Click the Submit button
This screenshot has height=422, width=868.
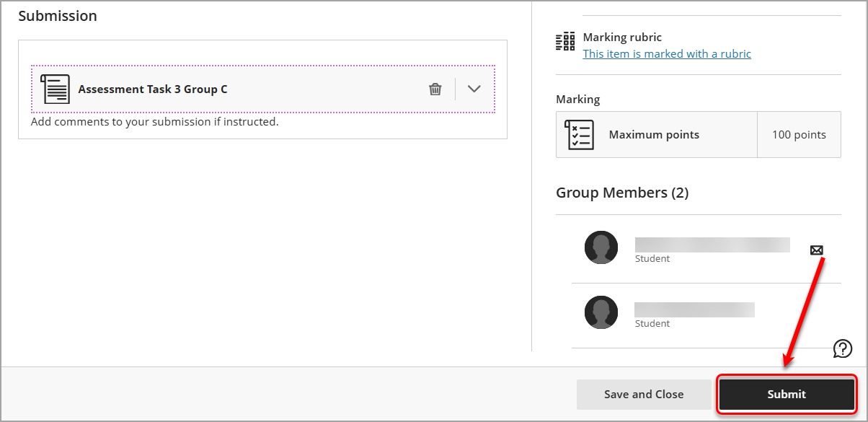[x=786, y=394]
